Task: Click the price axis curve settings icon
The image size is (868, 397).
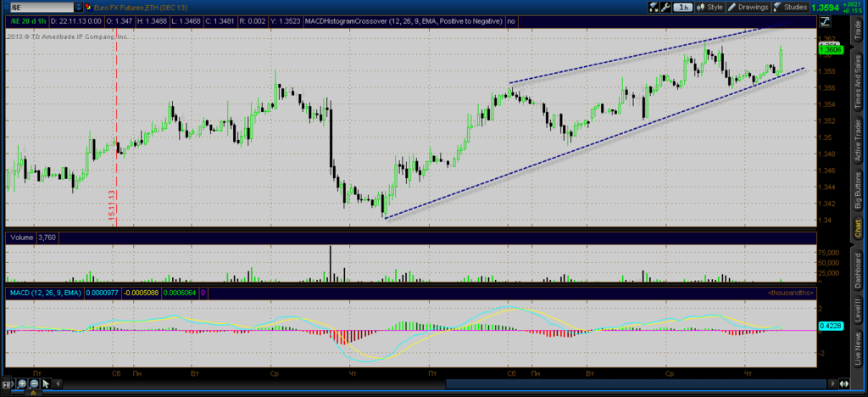Action: click(826, 21)
